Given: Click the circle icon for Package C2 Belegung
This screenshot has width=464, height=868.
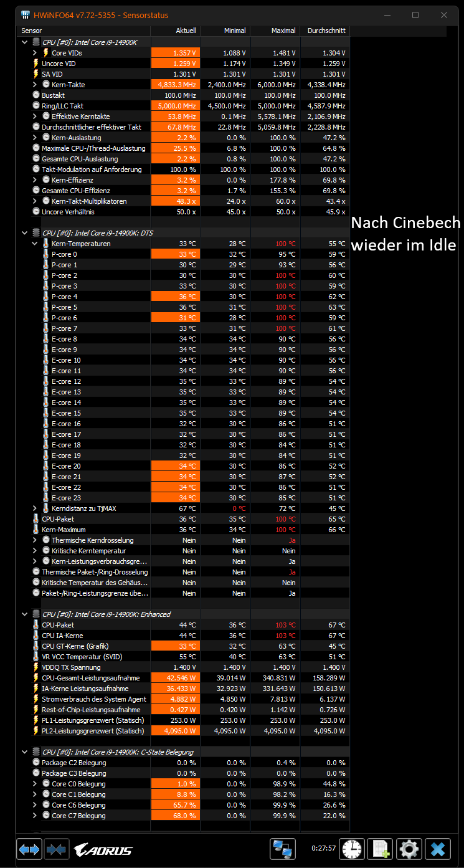Looking at the screenshot, I should (36, 763).
